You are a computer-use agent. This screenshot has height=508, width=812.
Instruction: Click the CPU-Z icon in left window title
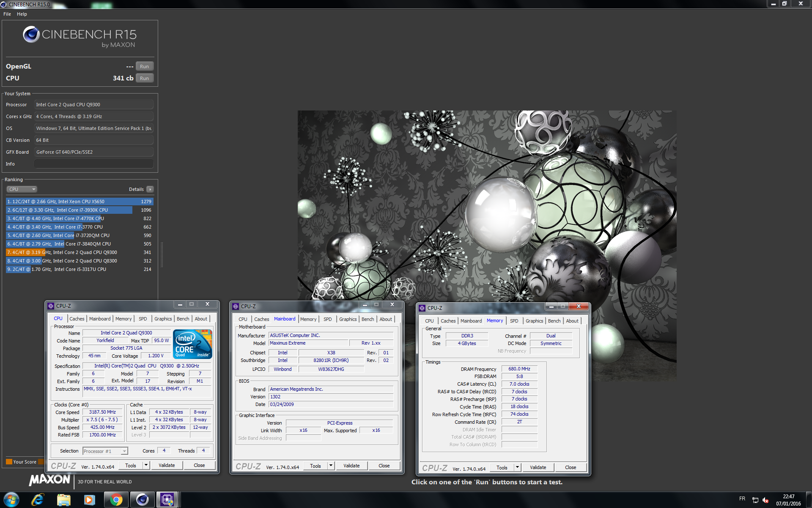point(51,306)
